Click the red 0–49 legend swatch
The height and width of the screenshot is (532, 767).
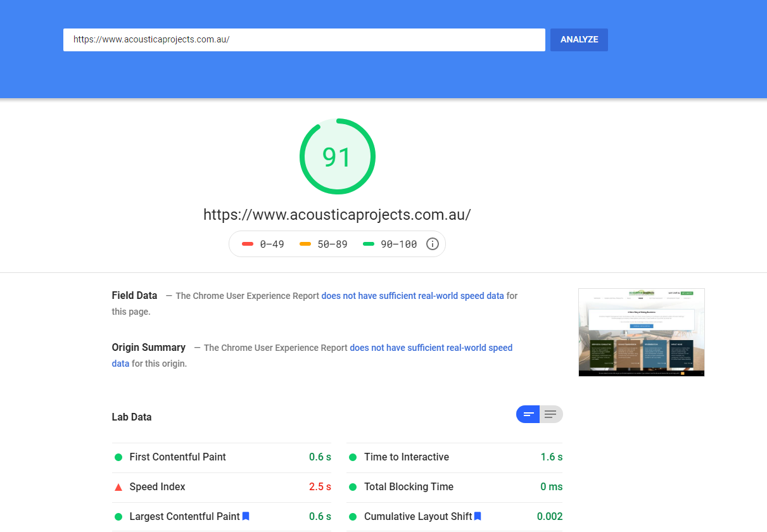(248, 244)
